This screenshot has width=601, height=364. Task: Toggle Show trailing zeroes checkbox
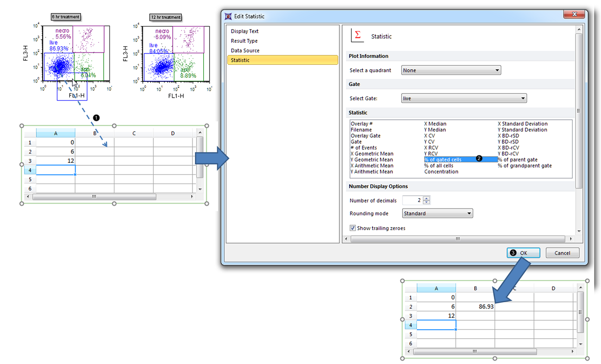pos(353,228)
